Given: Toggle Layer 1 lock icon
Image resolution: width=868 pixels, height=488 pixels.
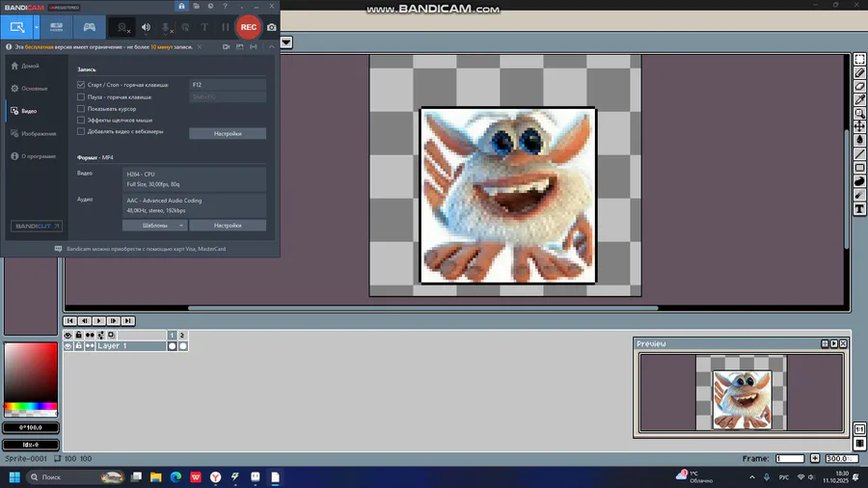Looking at the screenshot, I should (x=79, y=346).
